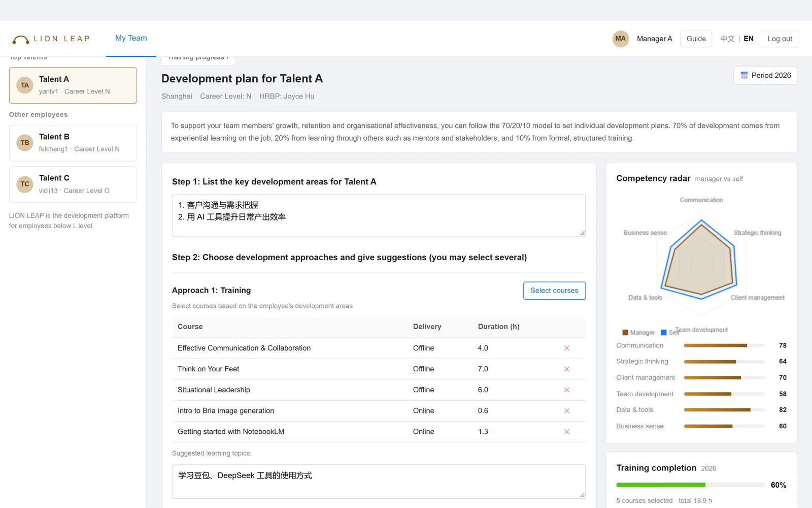This screenshot has width=812, height=508.
Task: Click the Training completion progress bar
Action: click(690, 485)
